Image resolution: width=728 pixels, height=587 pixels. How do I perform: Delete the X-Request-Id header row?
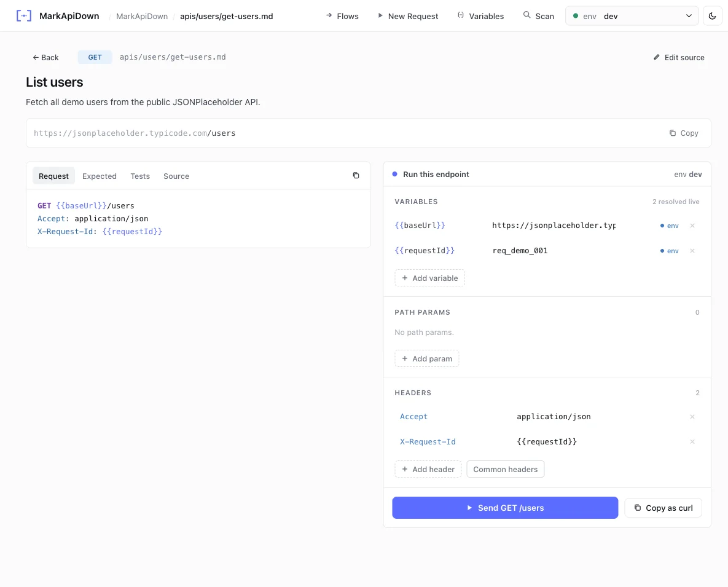(692, 442)
